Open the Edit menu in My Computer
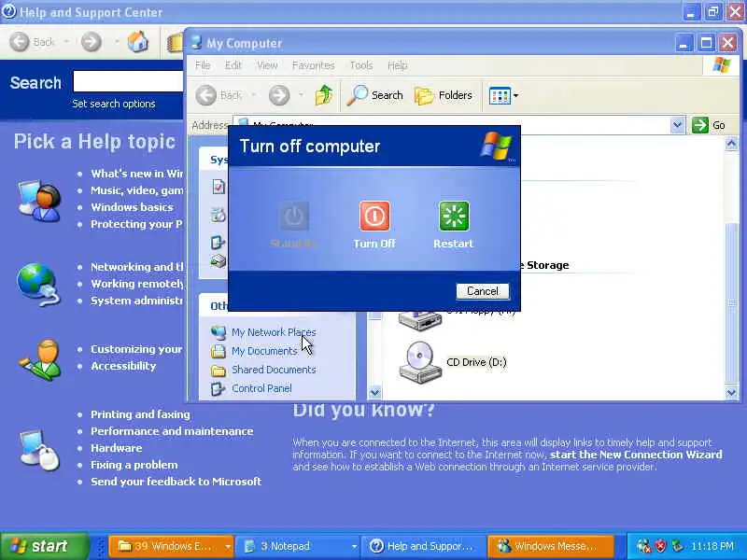 point(233,65)
